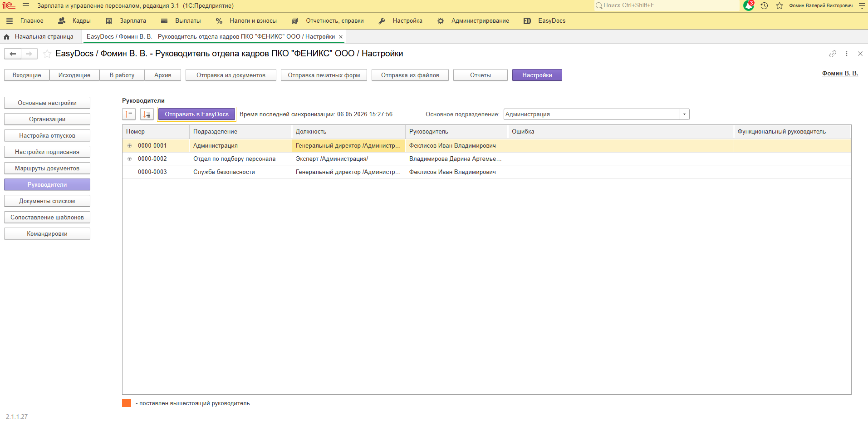868x427 pixels.
Task: Click the Основное подразделение input field
Action: click(x=592, y=114)
